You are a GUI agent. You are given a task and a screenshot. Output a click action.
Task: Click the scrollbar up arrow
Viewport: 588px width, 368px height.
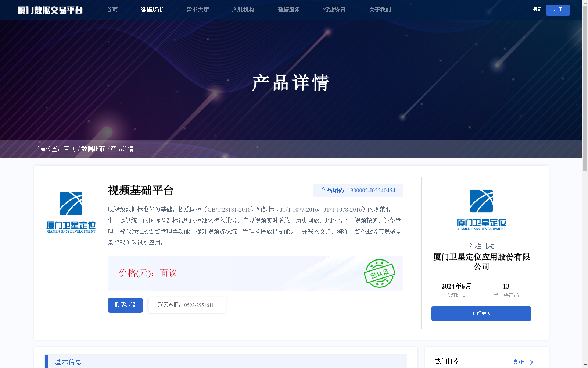585,3
